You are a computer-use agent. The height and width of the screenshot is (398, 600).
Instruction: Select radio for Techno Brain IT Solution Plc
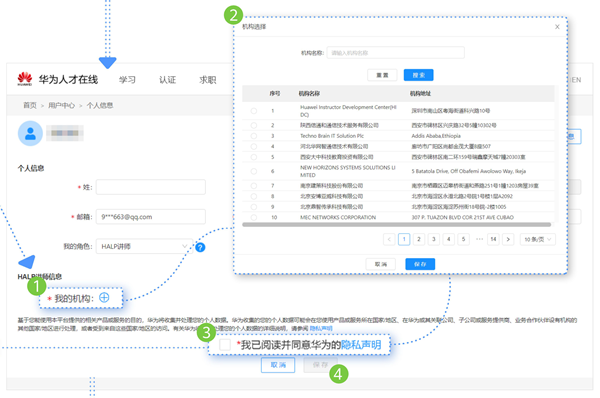[254, 136]
